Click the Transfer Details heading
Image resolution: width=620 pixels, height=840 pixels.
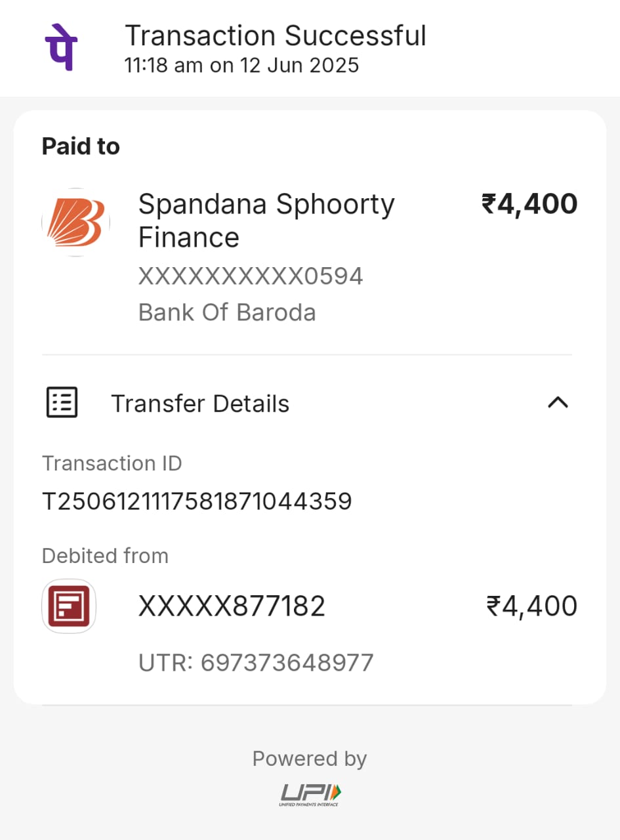coord(200,404)
